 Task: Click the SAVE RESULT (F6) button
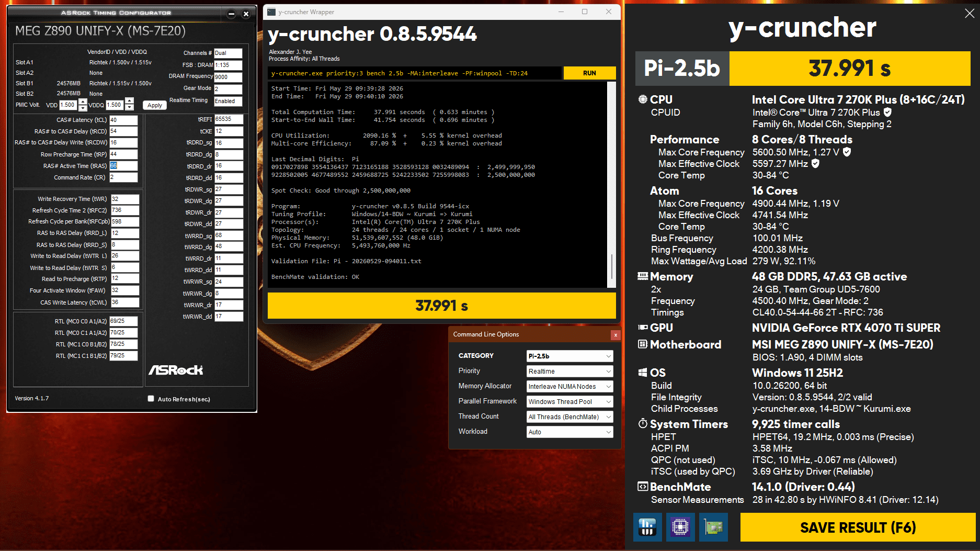[858, 527]
